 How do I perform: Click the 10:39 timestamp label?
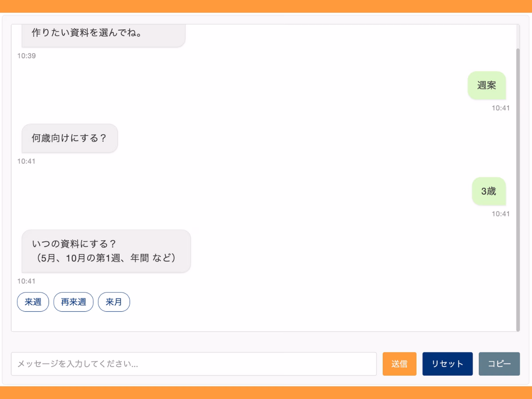[27, 56]
